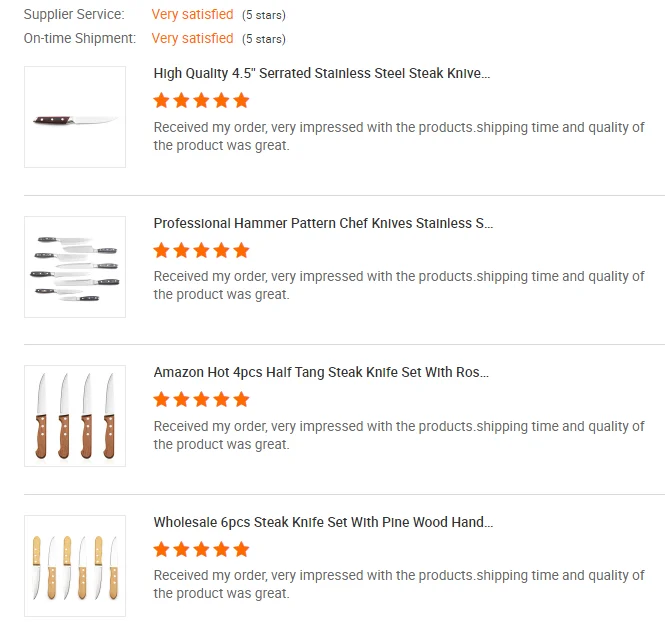
Task: Click second star of Wholesale 6pcs rating
Action: click(x=181, y=549)
